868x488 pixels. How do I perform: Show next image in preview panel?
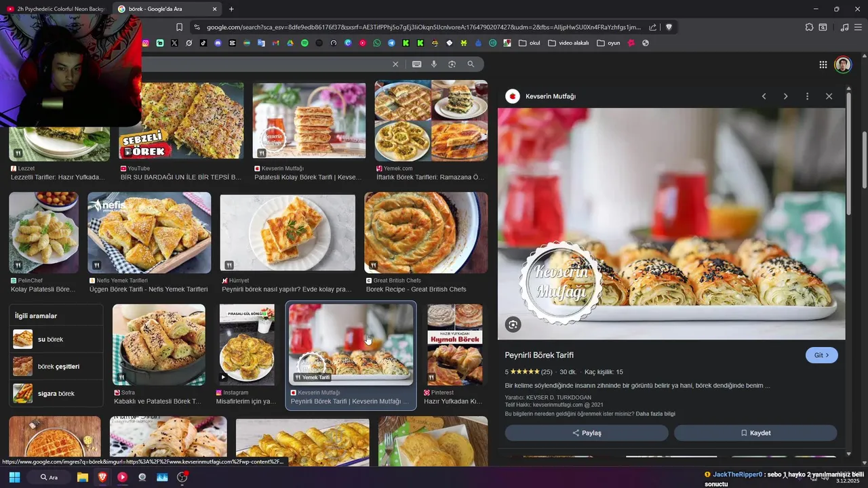tap(785, 96)
